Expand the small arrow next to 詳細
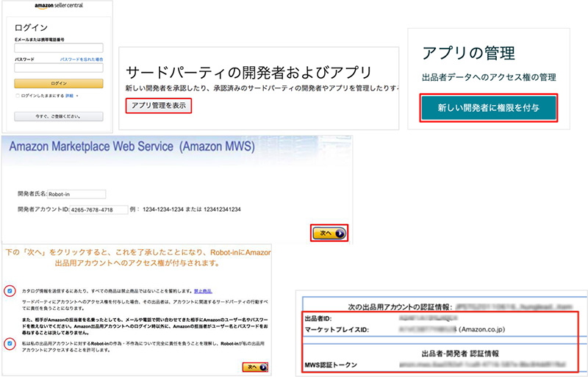588x377 pixels. pos(77,96)
